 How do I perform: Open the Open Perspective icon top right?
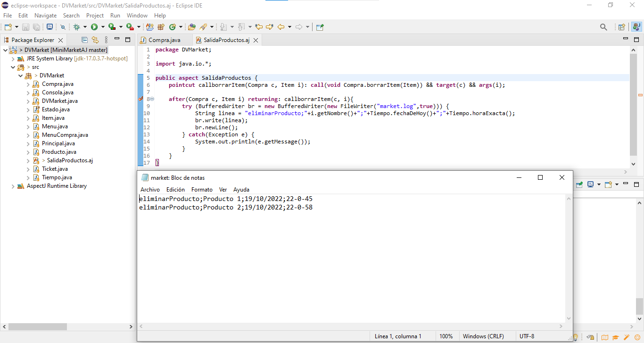pyautogui.click(x=621, y=27)
